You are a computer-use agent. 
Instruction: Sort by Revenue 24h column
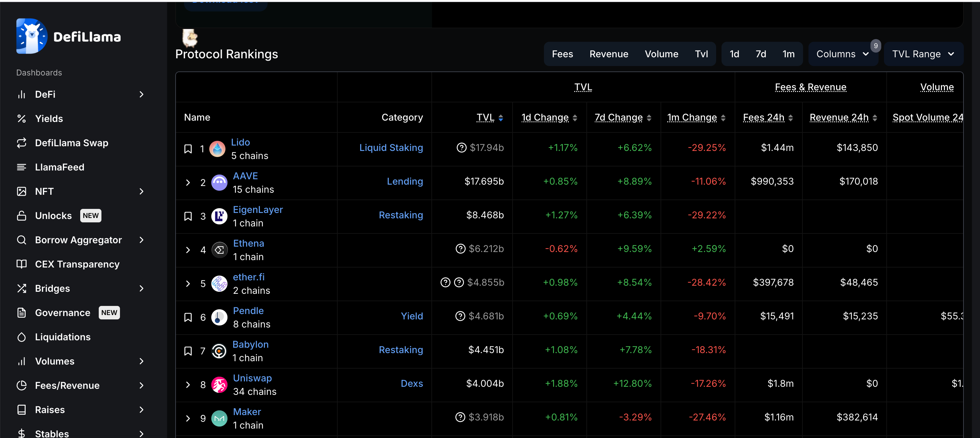tap(843, 118)
